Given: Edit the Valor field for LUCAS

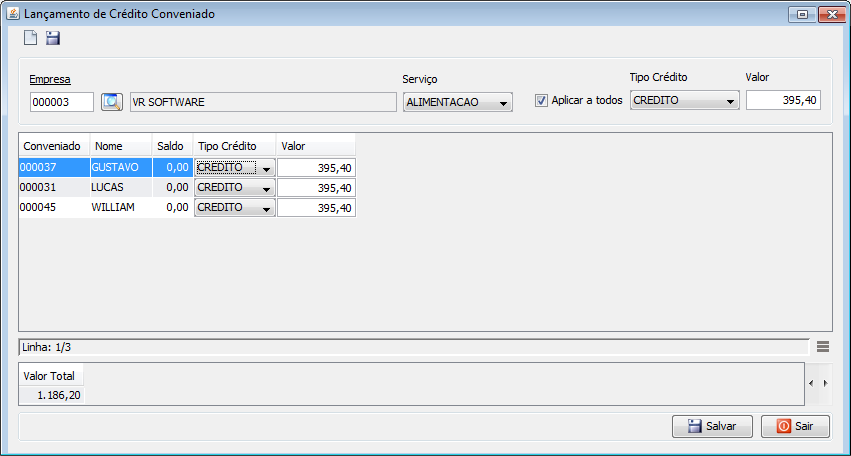Looking at the screenshot, I should coord(316,188).
